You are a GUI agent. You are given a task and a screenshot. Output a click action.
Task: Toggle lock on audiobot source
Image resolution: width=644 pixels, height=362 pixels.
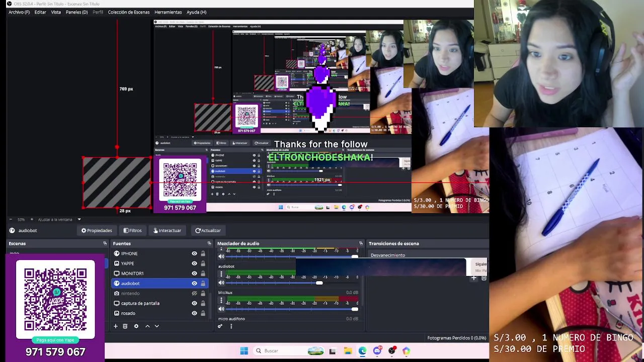(x=203, y=284)
